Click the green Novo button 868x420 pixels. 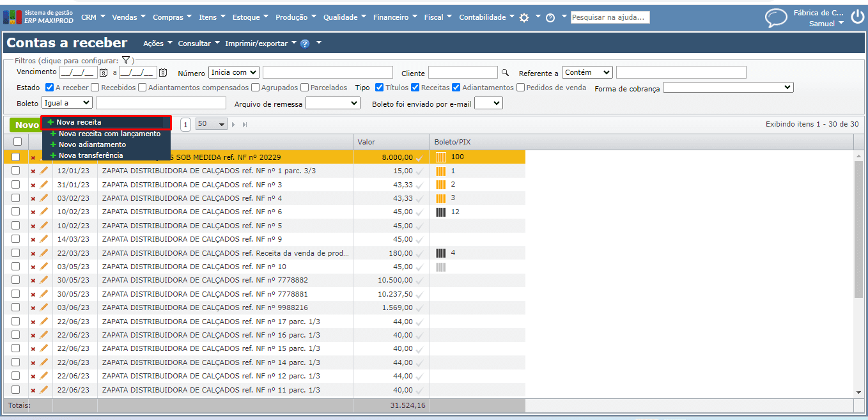point(26,125)
